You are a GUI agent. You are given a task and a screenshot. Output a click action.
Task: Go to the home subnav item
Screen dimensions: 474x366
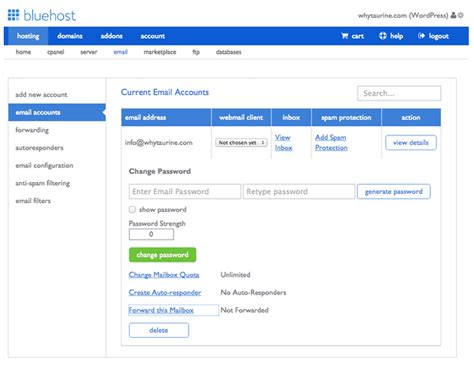tap(23, 52)
